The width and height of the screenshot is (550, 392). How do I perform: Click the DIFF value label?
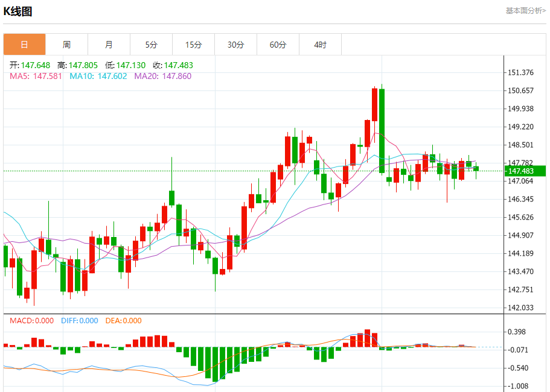pos(80,321)
